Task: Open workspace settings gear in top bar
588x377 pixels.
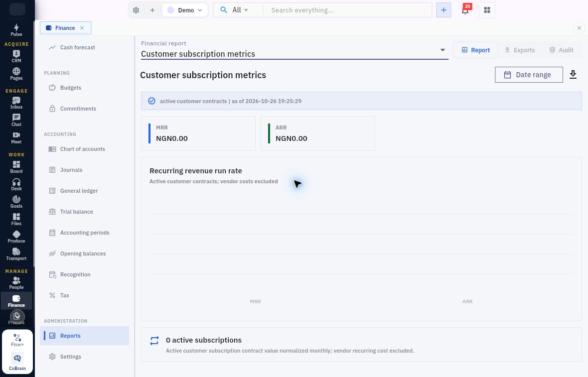Action: (x=136, y=10)
